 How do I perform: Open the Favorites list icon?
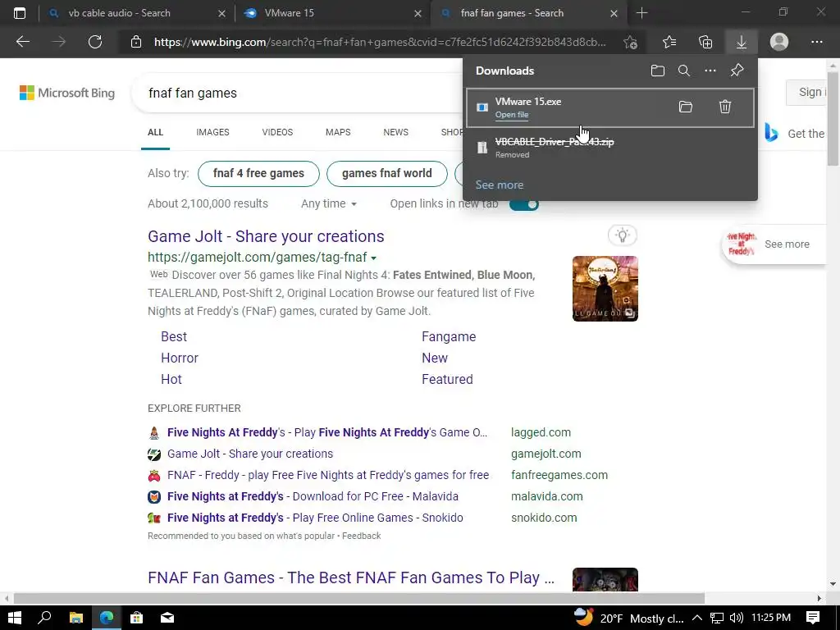pyautogui.click(x=669, y=42)
